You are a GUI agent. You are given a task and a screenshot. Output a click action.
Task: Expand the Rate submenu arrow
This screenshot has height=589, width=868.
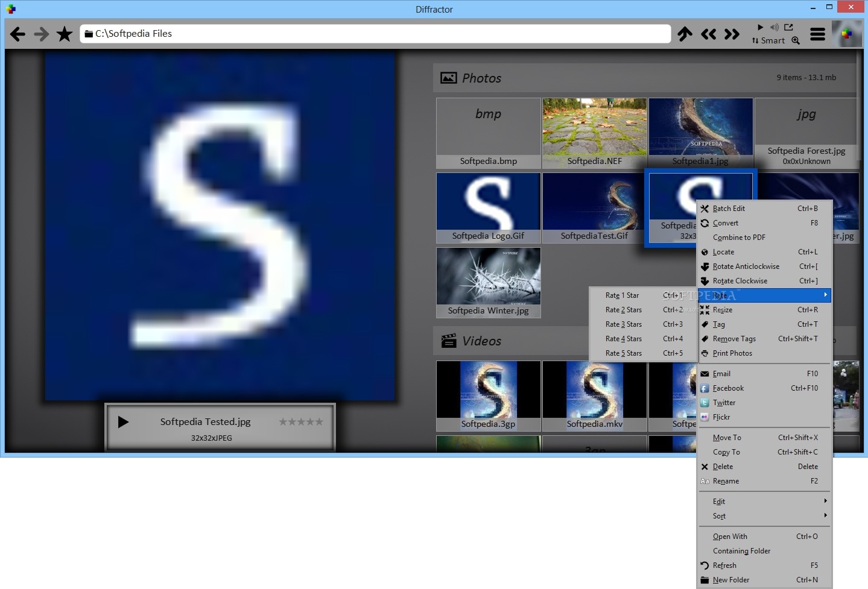tap(826, 295)
